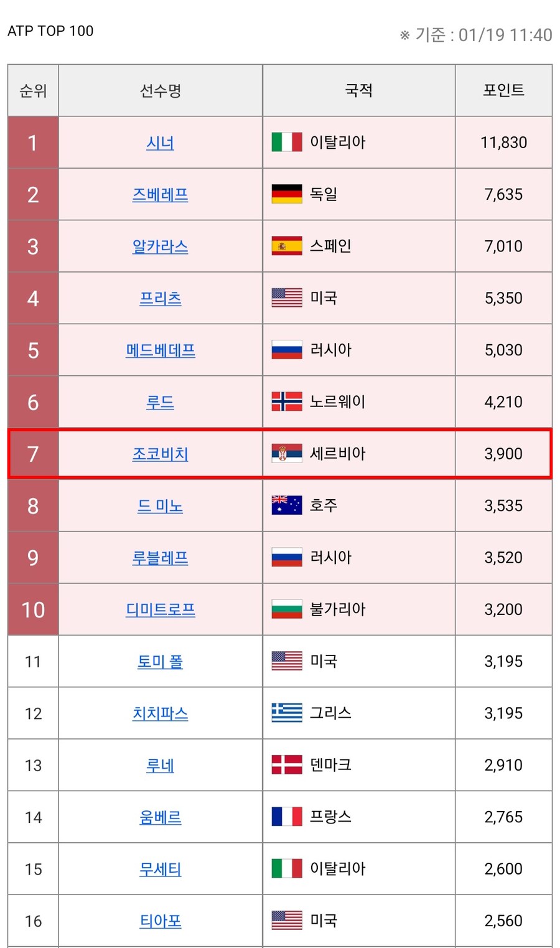This screenshot has height=948, width=560.
Task: Click the US flag beside 티아포
Action: pos(286,920)
